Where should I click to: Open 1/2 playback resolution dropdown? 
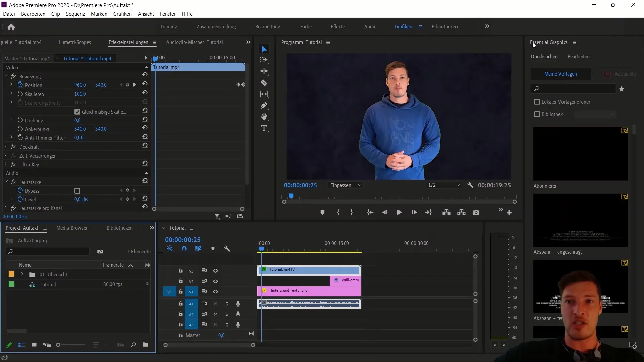coord(444,185)
